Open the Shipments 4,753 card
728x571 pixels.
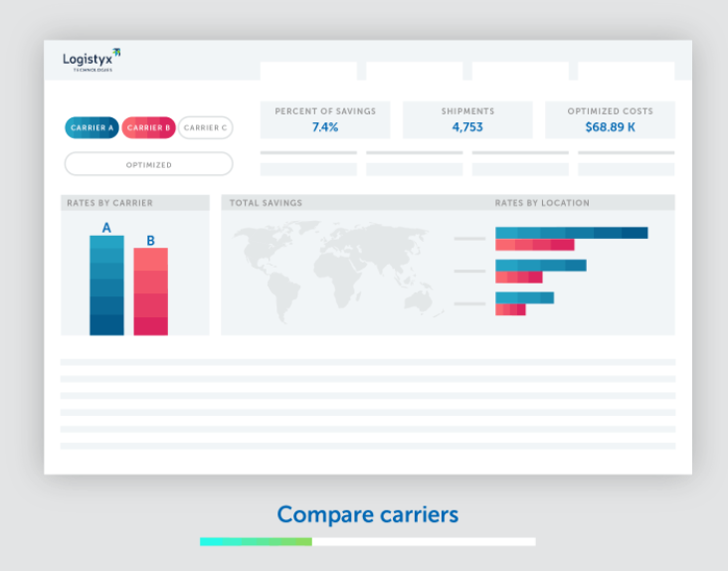[467, 120]
